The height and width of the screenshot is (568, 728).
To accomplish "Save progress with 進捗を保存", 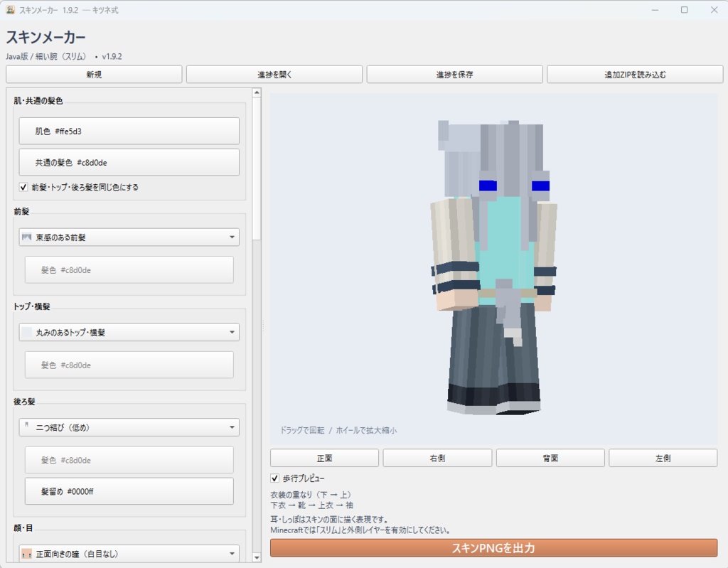I will pos(454,75).
